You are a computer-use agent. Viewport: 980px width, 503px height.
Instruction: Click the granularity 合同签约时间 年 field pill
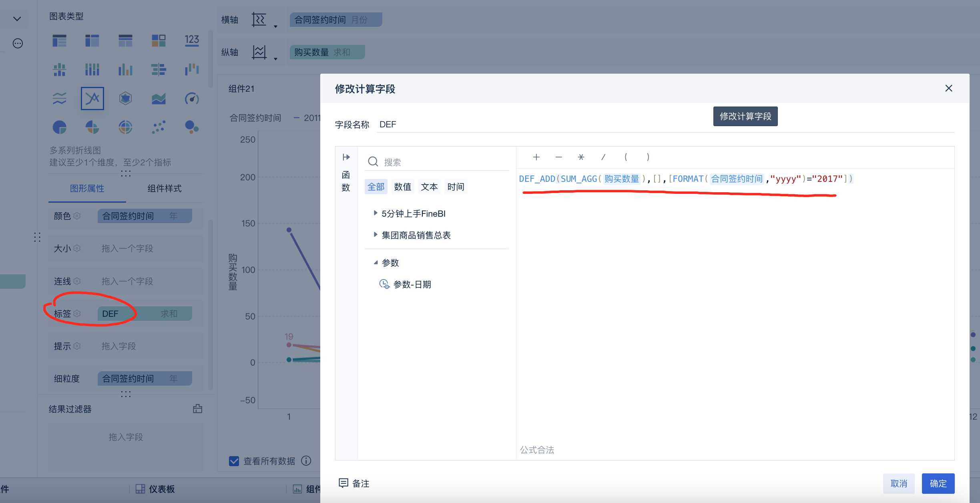[x=145, y=378]
